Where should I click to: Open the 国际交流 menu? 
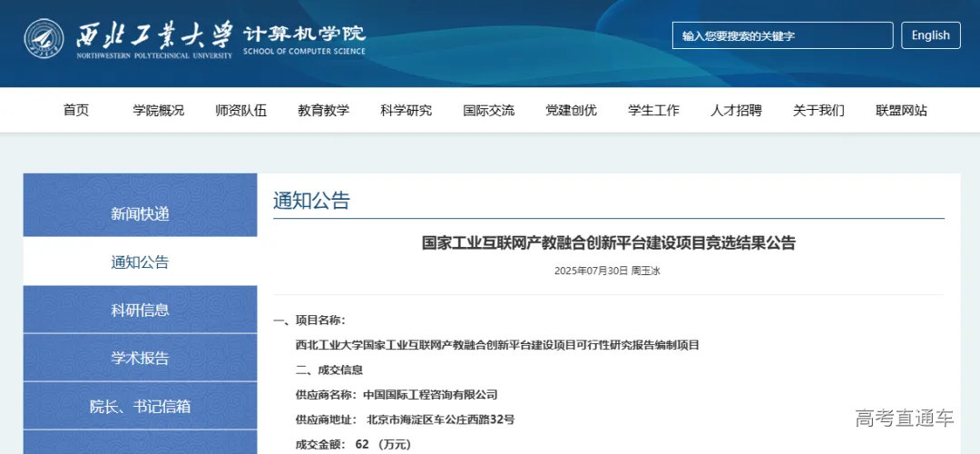[x=489, y=111]
